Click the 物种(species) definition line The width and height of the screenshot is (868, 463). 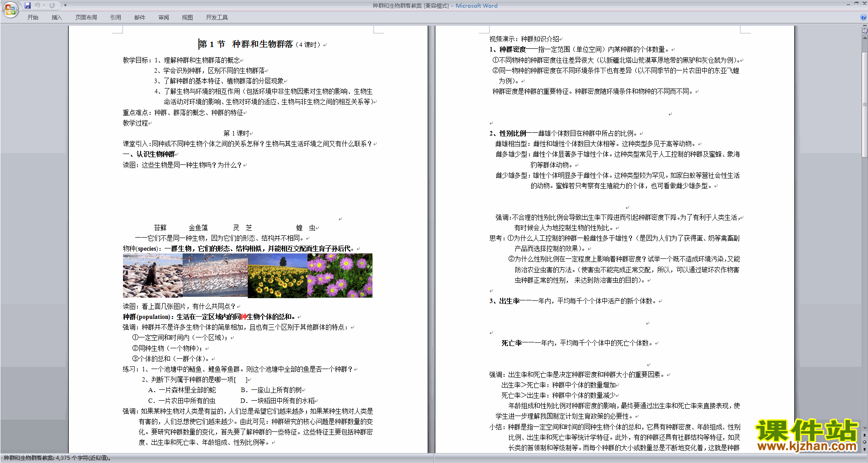pyautogui.click(x=239, y=249)
